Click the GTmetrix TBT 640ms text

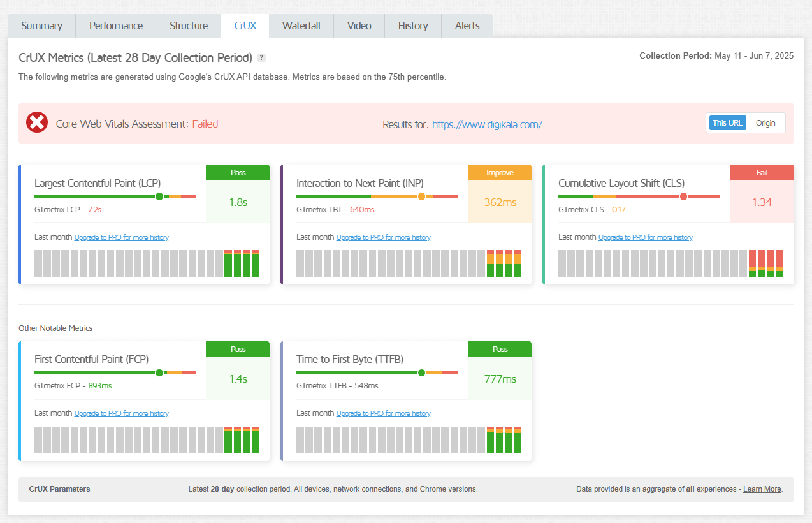335,210
